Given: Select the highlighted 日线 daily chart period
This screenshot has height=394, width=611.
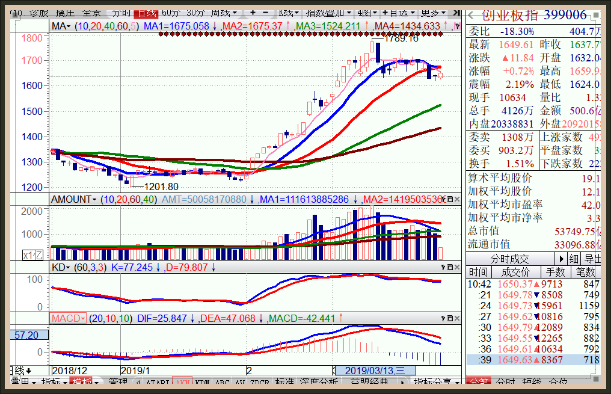Looking at the screenshot, I should click(145, 14).
